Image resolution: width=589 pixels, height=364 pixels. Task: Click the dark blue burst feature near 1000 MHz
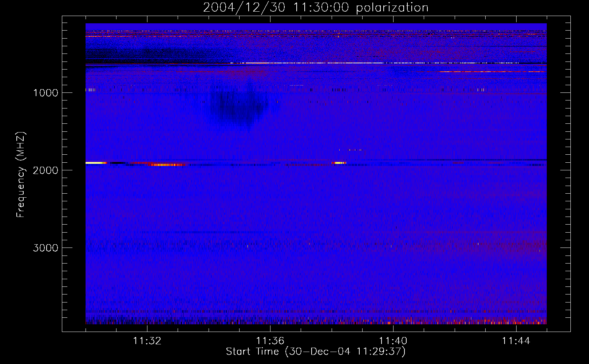[x=238, y=106]
